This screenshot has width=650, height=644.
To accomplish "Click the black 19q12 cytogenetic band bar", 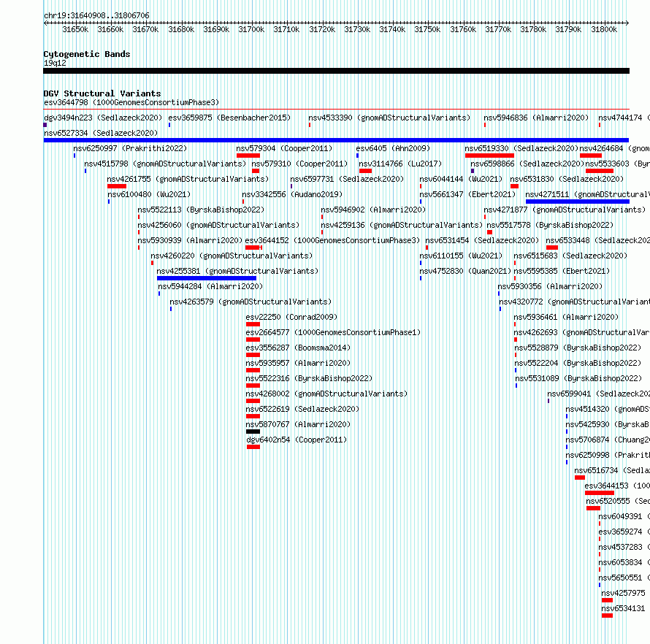I will (336, 71).
